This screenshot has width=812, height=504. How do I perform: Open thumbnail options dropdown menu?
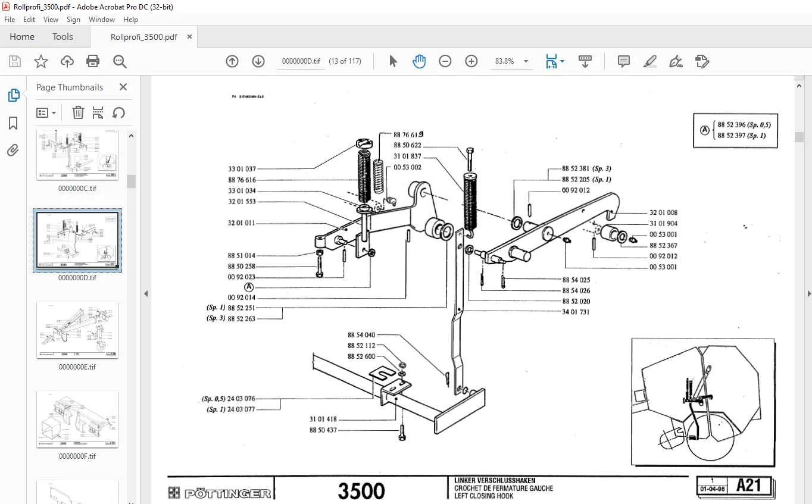[46, 112]
